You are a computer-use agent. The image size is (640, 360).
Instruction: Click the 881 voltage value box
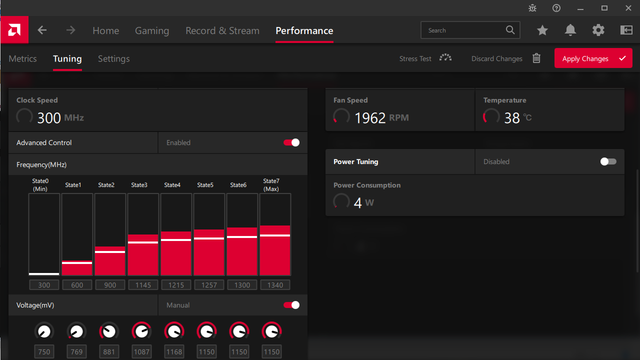(x=109, y=351)
